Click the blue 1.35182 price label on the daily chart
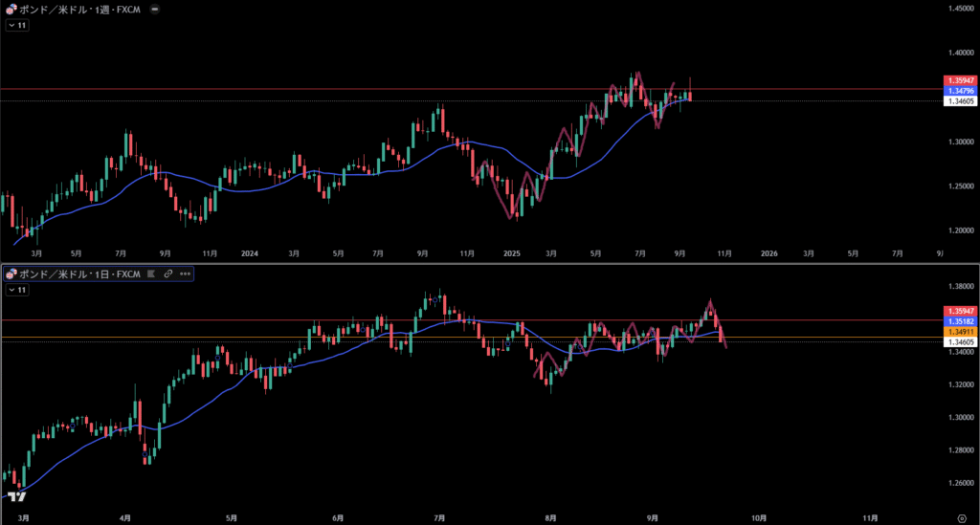The image size is (980, 525). [x=960, y=322]
